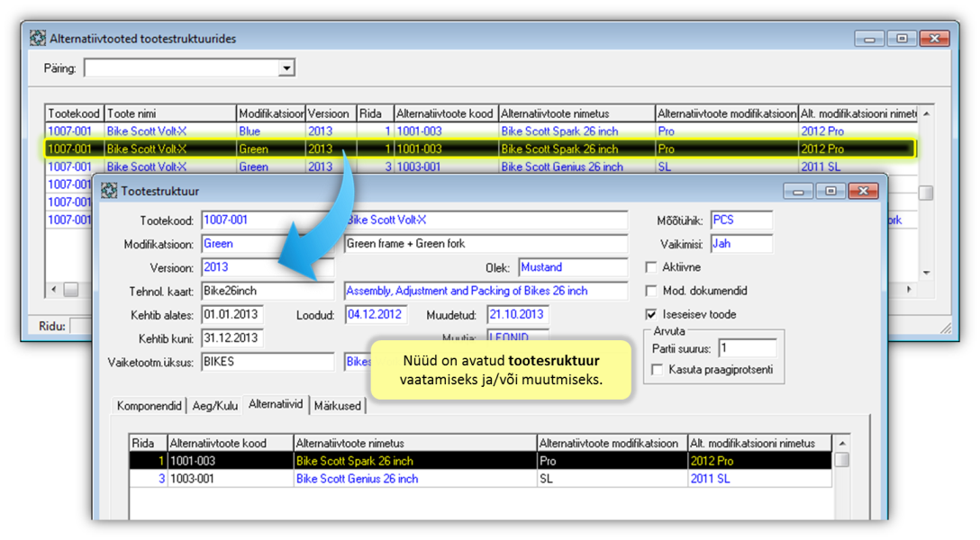Click the Tootestruktuur window app icon
Screen dimensions: 980x540
[109, 191]
